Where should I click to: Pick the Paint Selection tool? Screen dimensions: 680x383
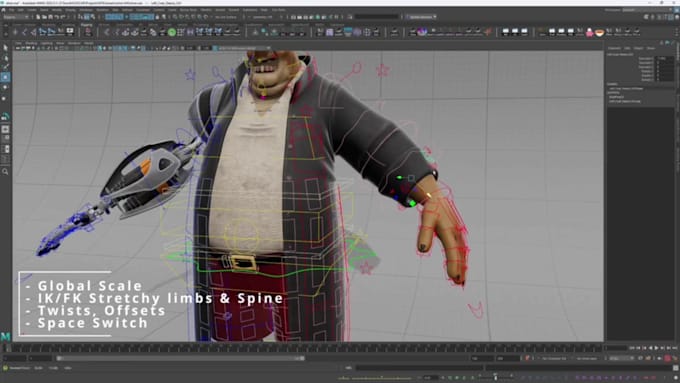click(5, 67)
